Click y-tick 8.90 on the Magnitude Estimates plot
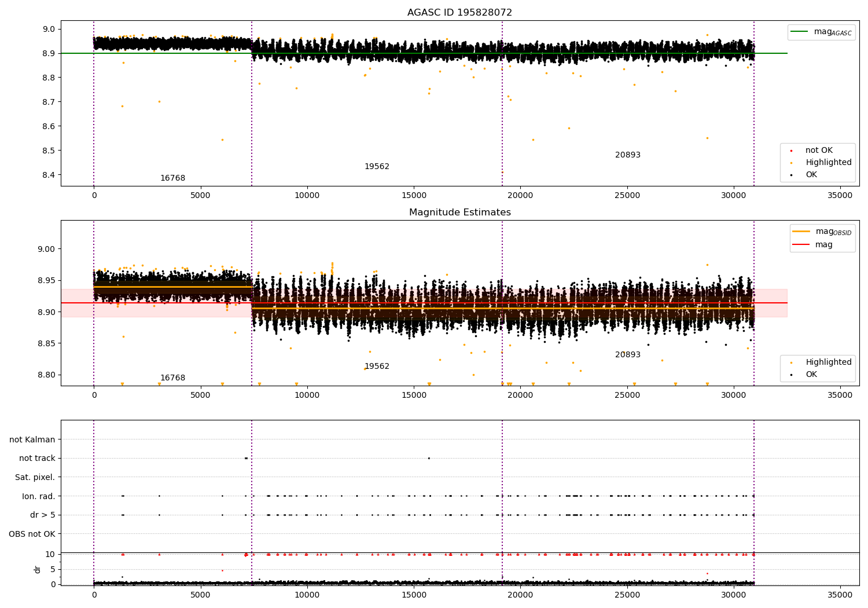868x608 pixels. [x=46, y=313]
